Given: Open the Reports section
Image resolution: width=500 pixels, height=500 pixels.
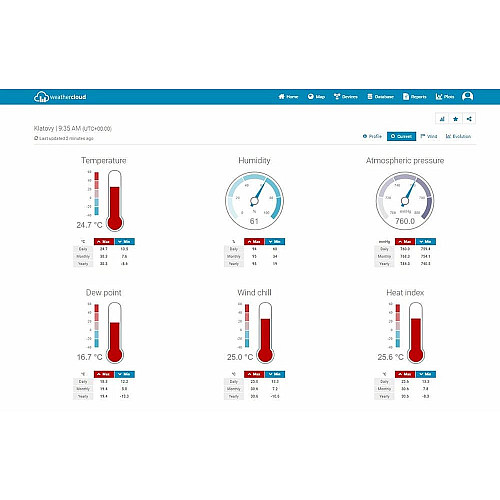Looking at the screenshot, I should (415, 97).
